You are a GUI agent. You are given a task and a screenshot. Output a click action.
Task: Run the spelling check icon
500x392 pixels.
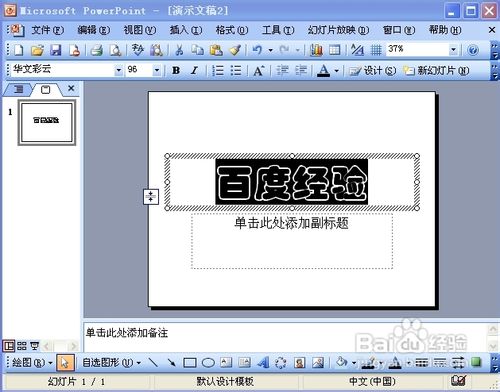tap(137, 50)
